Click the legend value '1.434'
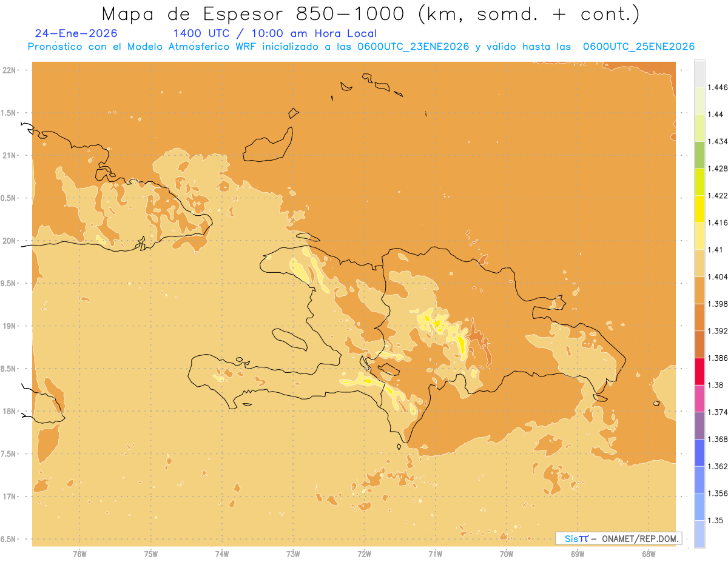Screen dimensions: 728x562 (717, 141)
